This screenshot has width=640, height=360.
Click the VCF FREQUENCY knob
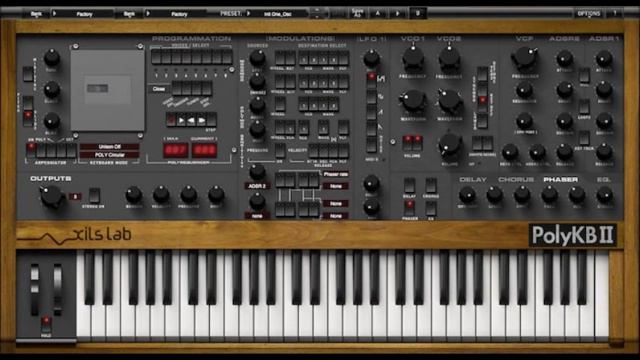pyautogui.click(x=524, y=58)
